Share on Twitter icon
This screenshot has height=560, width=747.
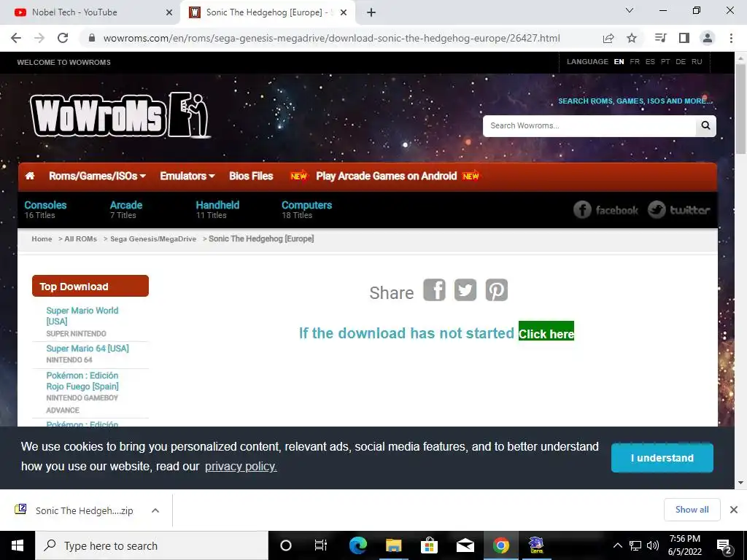(465, 290)
